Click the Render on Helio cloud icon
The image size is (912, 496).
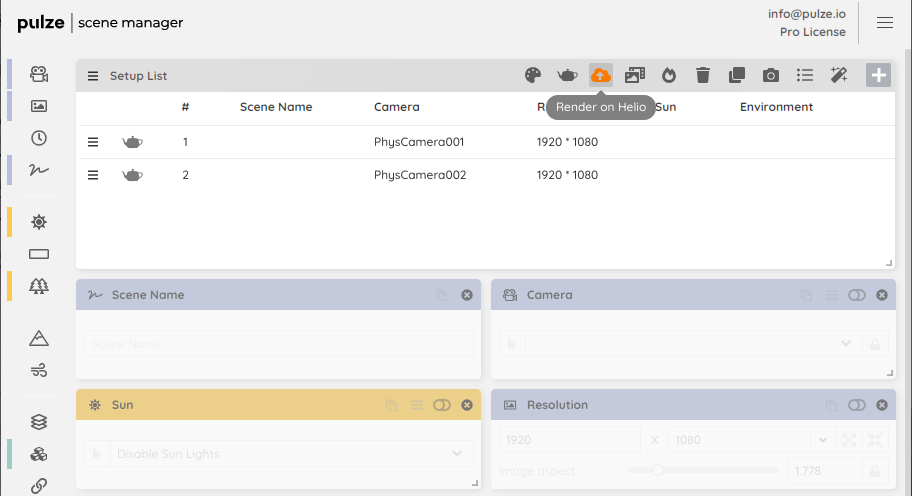tap(601, 75)
